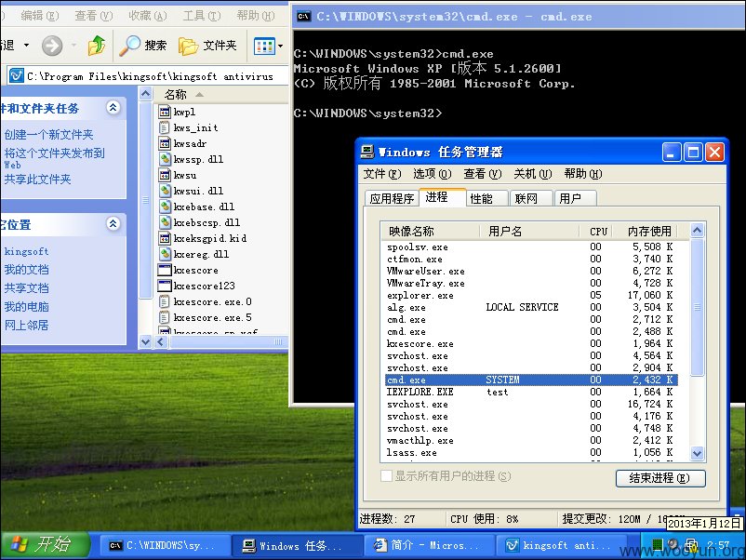Image resolution: width=746 pixels, height=560 pixels.
Task: Open Back button history dropdown arrow
Action: pyautogui.click(x=27, y=46)
